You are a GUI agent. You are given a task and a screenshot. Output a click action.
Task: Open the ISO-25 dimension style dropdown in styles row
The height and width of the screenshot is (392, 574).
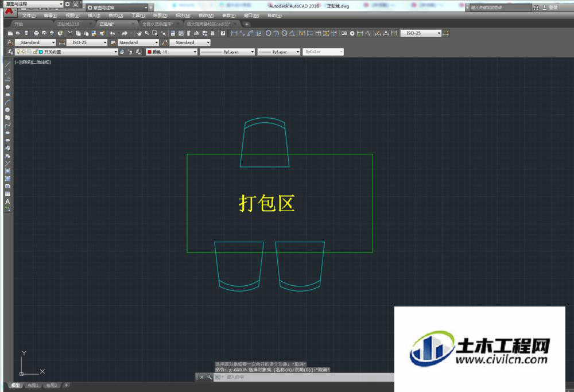[87, 42]
